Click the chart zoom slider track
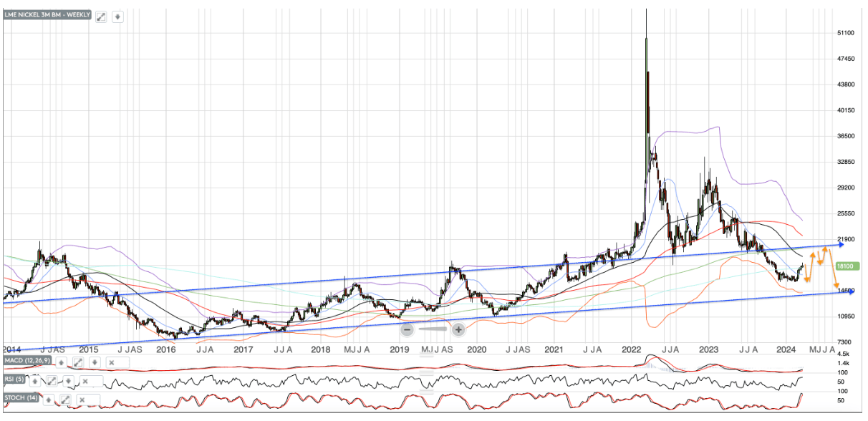The height and width of the screenshot is (421, 868). pos(433,330)
